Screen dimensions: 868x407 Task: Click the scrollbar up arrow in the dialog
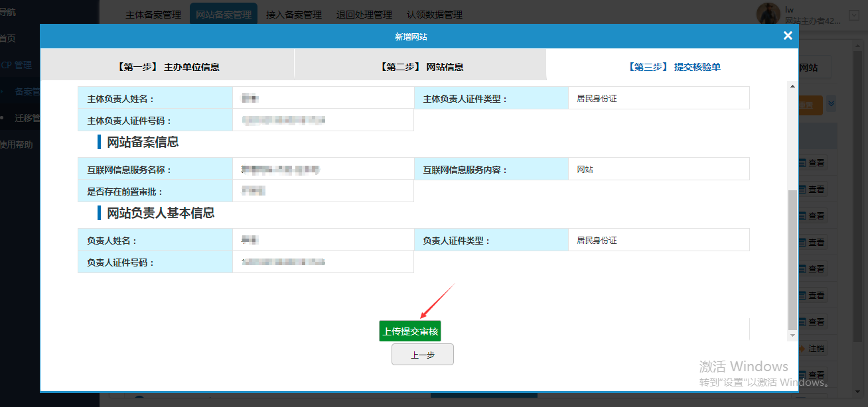point(792,86)
